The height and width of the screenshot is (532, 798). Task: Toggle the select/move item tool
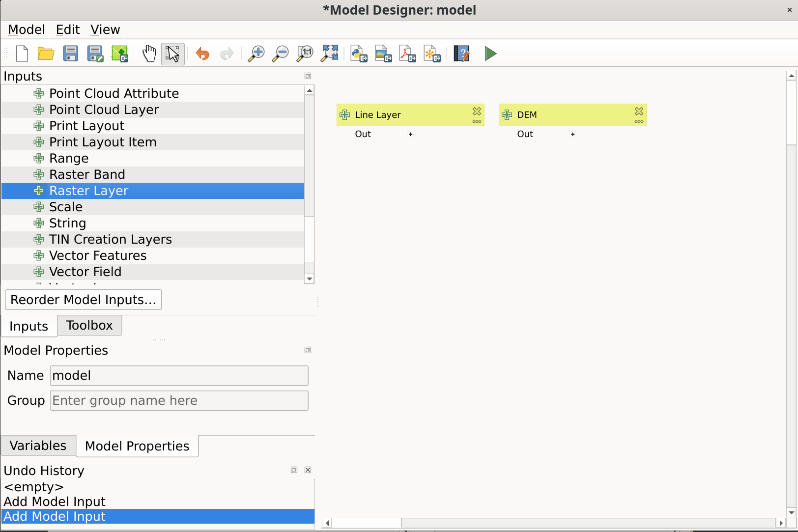[x=173, y=54]
